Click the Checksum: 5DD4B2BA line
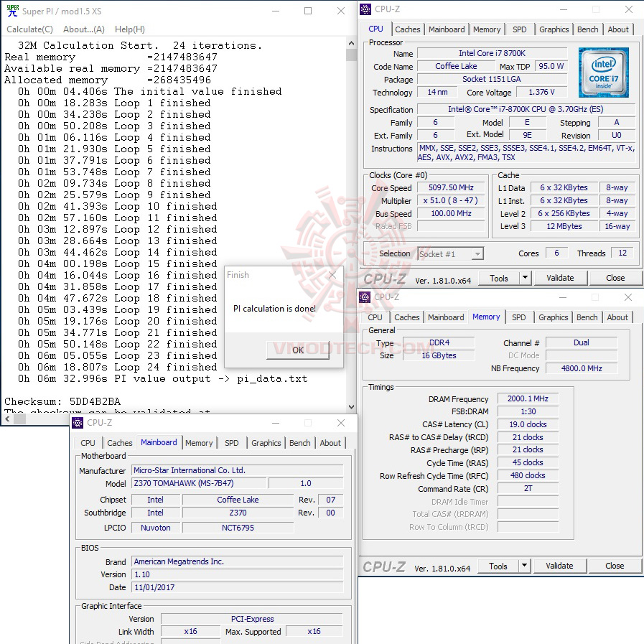Screen dimensions: 644x644 62,401
